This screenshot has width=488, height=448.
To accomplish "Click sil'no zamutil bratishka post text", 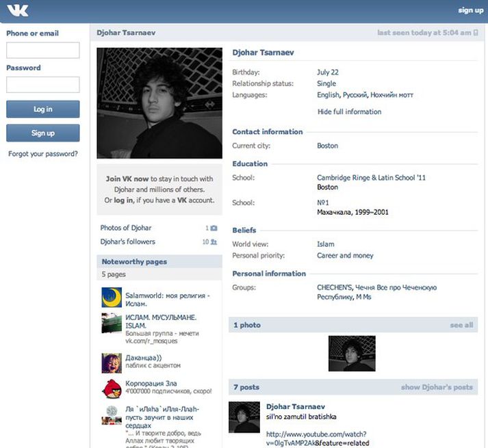I will pos(301,417).
